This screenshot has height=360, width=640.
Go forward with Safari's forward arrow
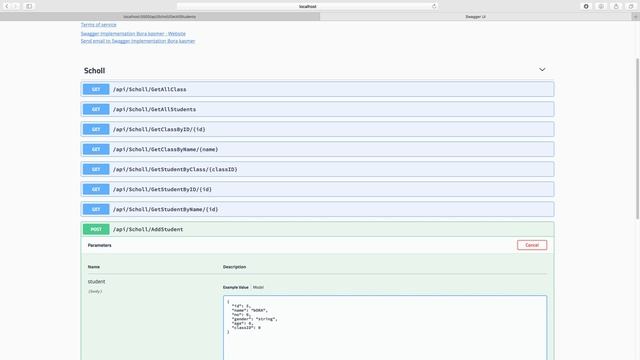[x=16, y=6]
